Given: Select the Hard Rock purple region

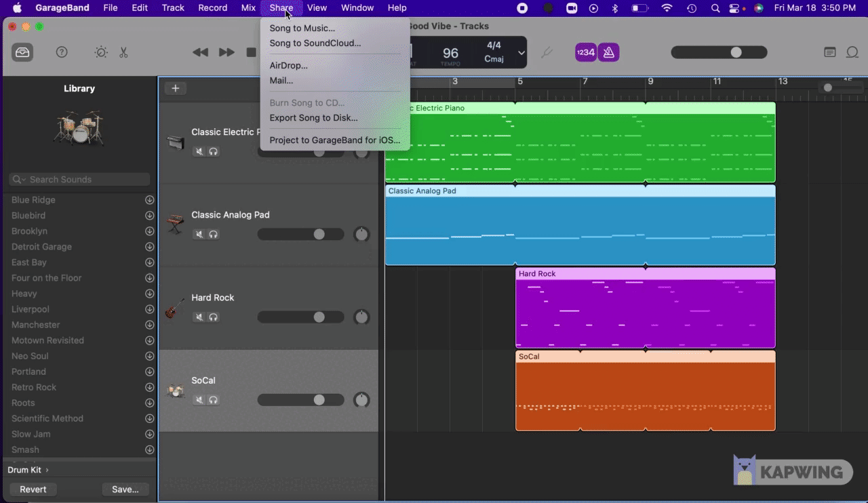Looking at the screenshot, I should pos(645,308).
